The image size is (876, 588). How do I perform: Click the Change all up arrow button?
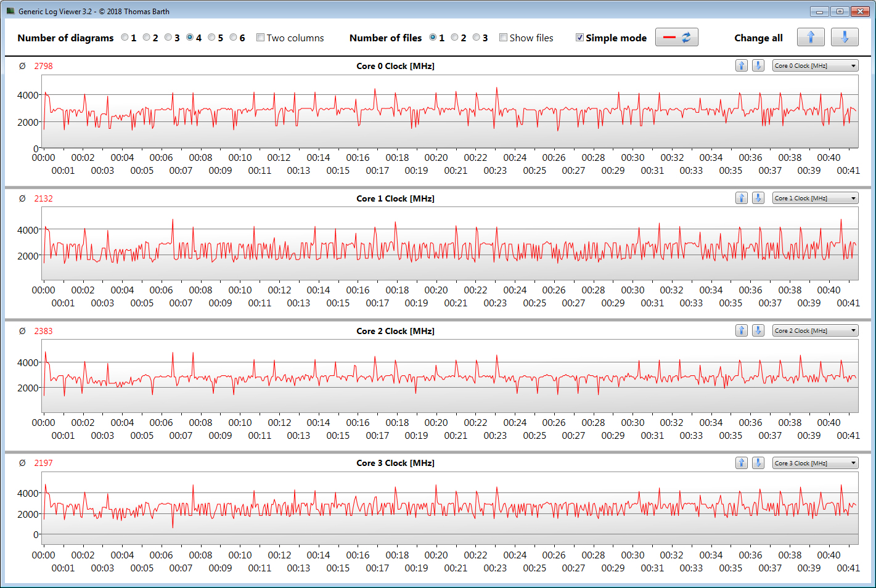click(x=810, y=38)
